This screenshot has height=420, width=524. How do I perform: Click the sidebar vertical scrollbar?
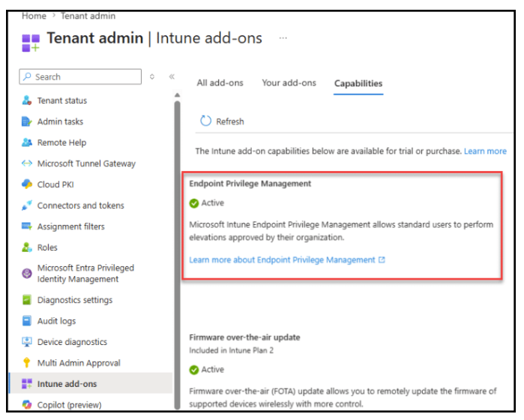click(x=177, y=254)
